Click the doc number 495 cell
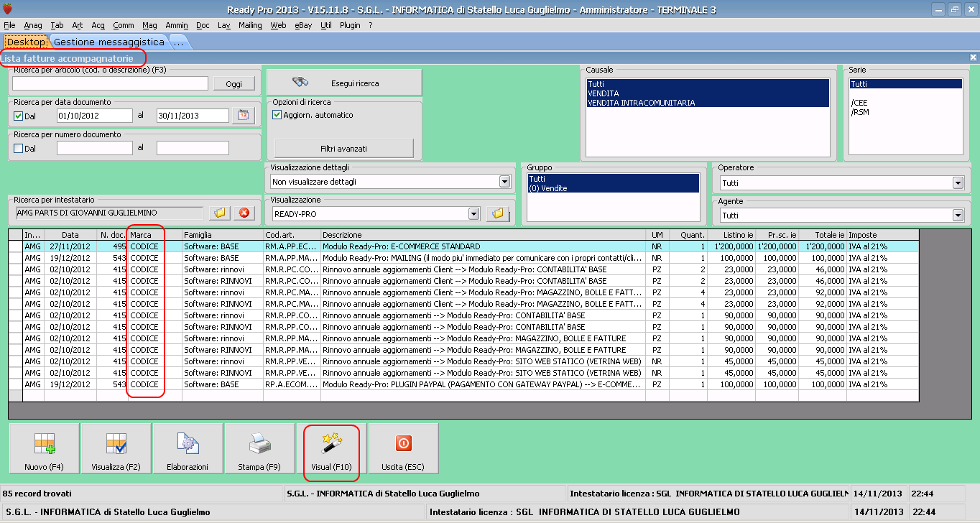The image size is (980, 523). tap(112, 246)
